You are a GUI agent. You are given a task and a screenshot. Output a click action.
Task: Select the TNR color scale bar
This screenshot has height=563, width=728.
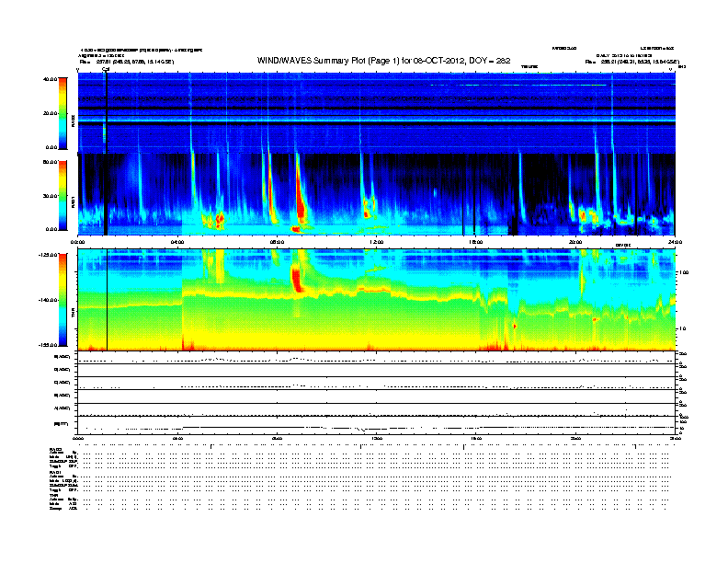tap(63, 300)
